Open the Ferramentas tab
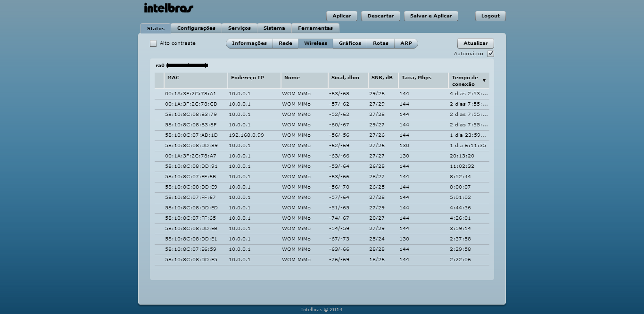The image size is (644, 314). coord(315,28)
